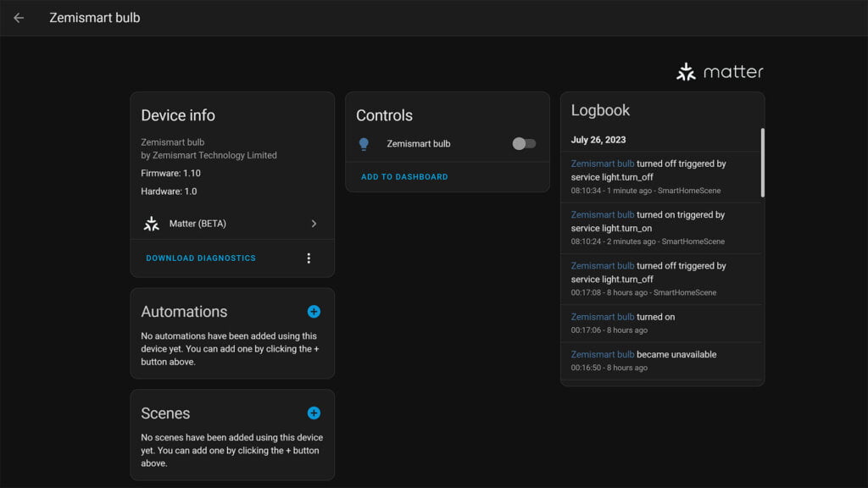868x488 pixels.
Task: Open Zemismart bulb link in 00:17:08 log entry
Action: pos(603,265)
